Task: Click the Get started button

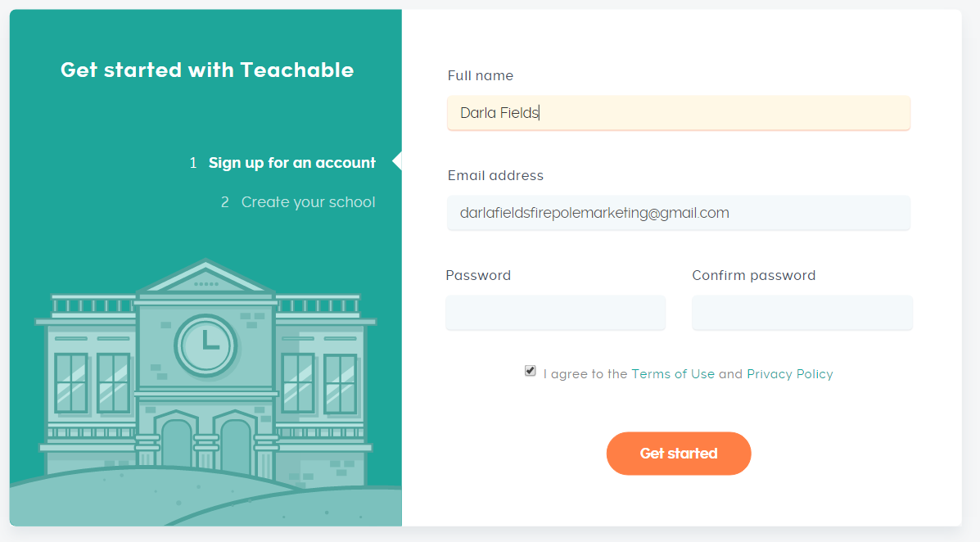Action: pos(679,454)
